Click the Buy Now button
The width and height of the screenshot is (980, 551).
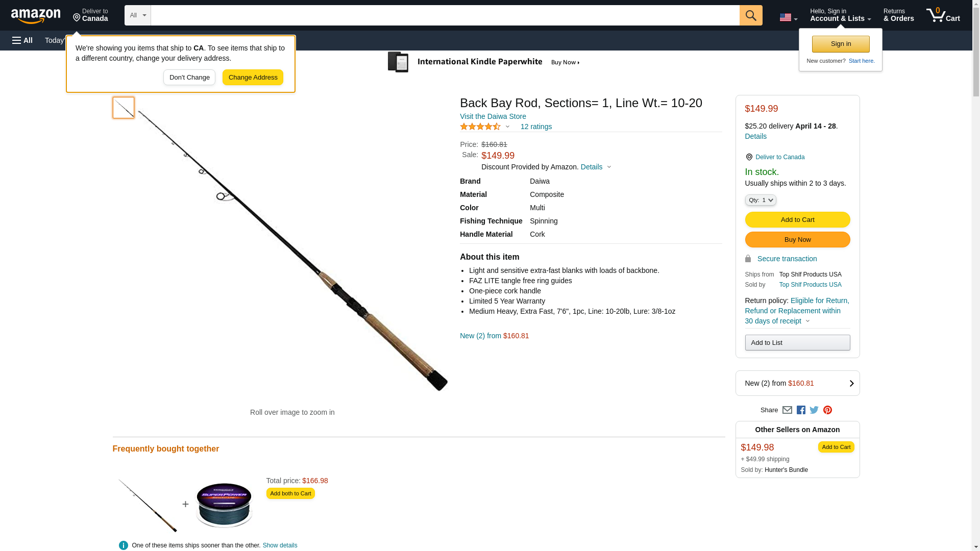797,239
